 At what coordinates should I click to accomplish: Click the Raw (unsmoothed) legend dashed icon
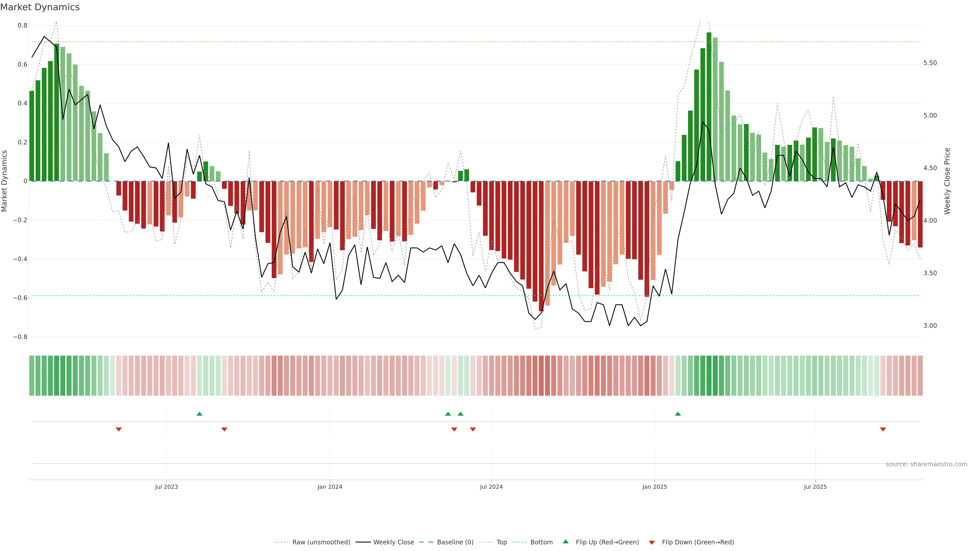click(281, 542)
